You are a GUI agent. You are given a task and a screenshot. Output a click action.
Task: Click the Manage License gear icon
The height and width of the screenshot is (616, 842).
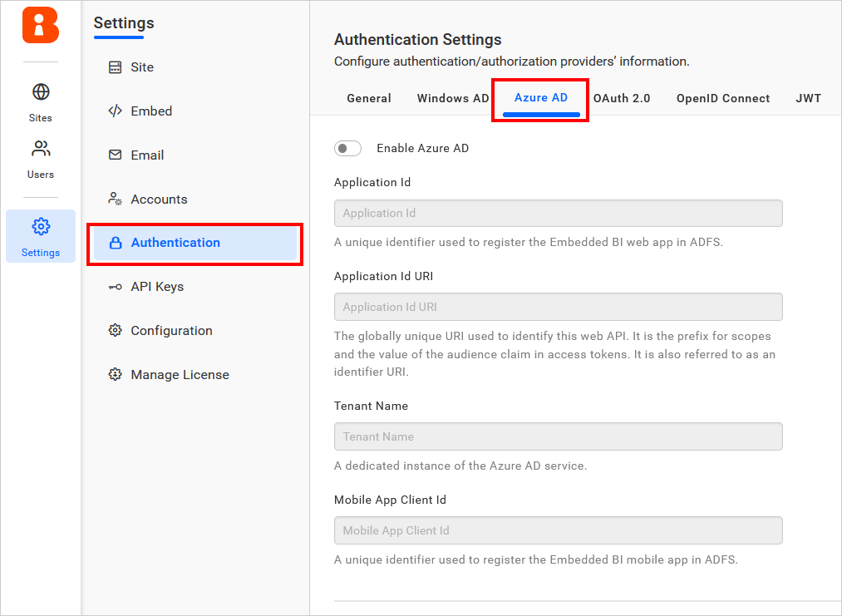[114, 374]
